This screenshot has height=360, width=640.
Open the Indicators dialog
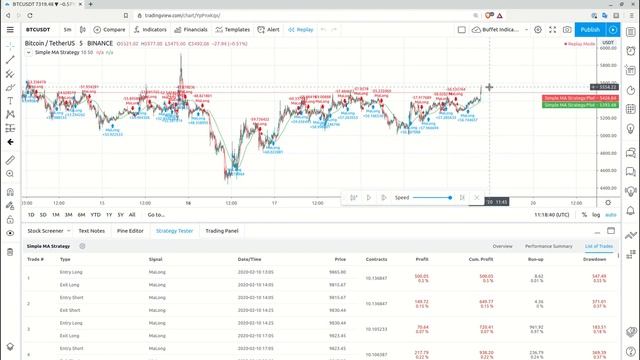coord(150,30)
